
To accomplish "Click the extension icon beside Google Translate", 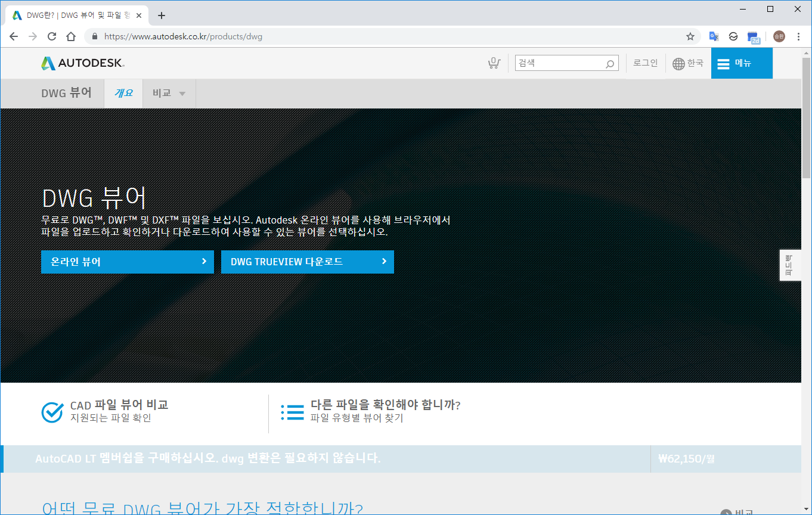I will click(x=733, y=36).
